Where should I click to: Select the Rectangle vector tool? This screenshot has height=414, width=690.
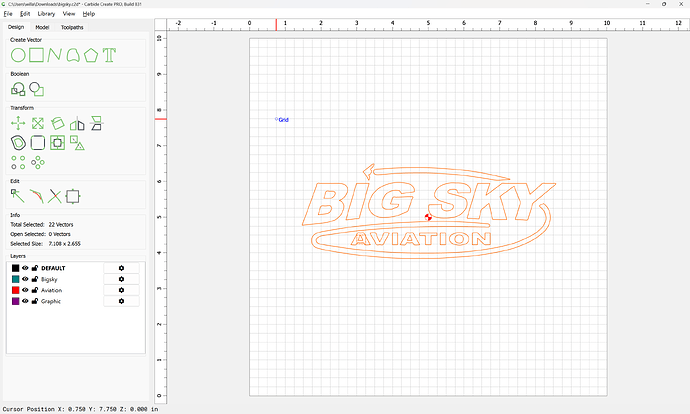(x=37, y=55)
